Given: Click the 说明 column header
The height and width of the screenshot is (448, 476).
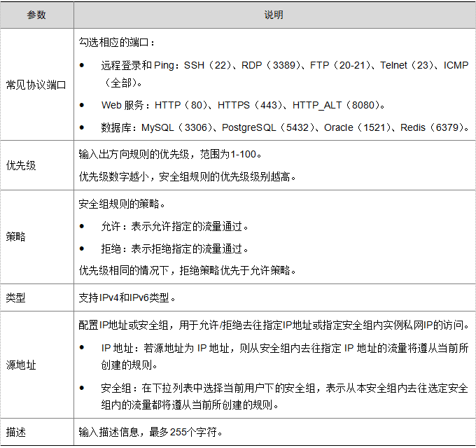Looking at the screenshot, I should 274,15.
